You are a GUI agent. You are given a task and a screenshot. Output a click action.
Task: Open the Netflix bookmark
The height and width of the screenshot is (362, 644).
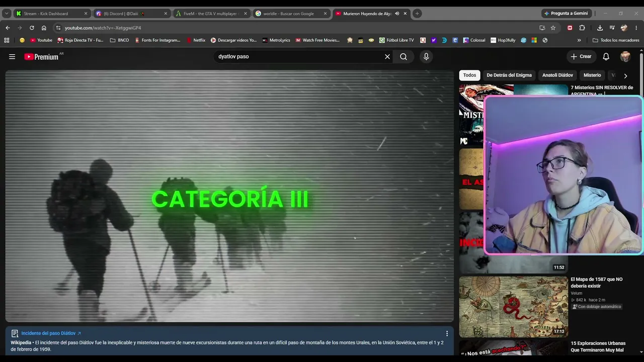(196, 40)
